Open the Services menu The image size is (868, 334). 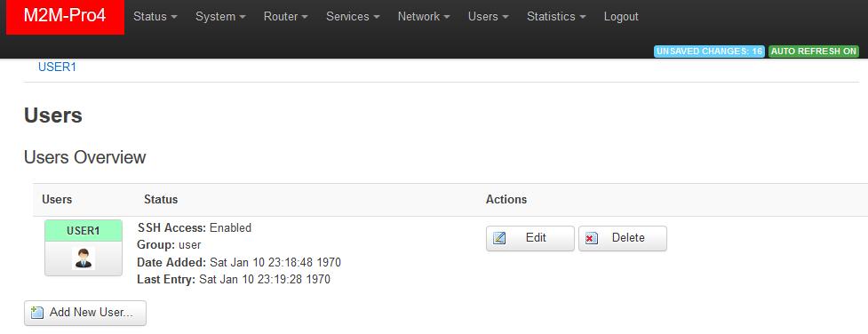353,17
